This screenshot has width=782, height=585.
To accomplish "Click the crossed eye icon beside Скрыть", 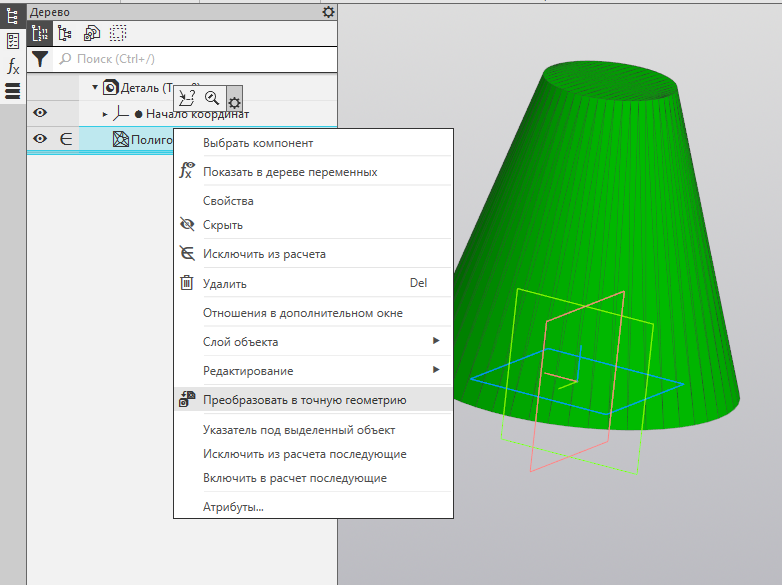I will (x=187, y=224).
